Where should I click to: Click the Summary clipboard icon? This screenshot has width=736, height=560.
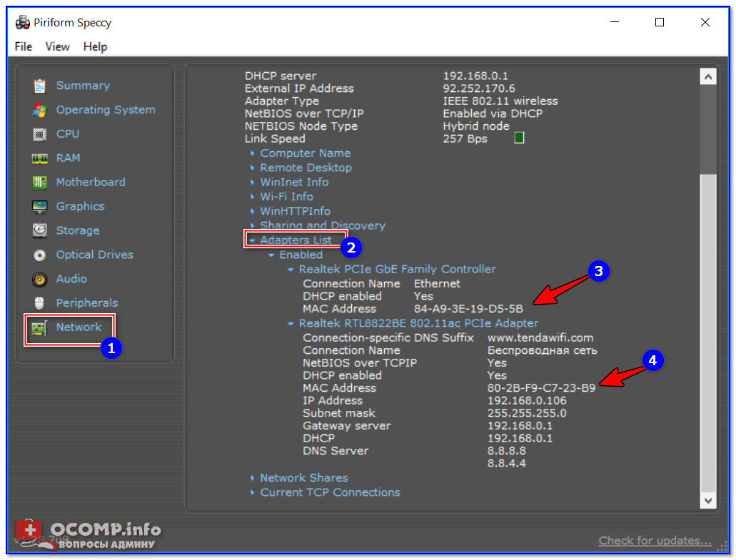(40, 86)
